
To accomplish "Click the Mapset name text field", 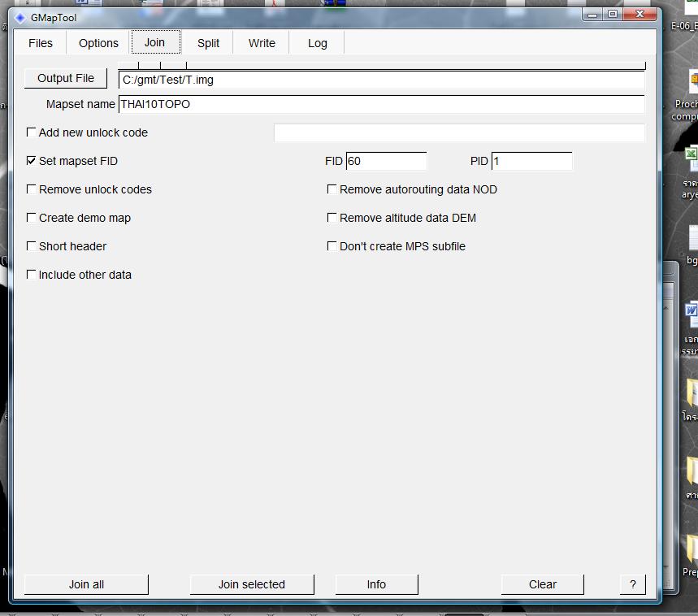I will (x=381, y=104).
